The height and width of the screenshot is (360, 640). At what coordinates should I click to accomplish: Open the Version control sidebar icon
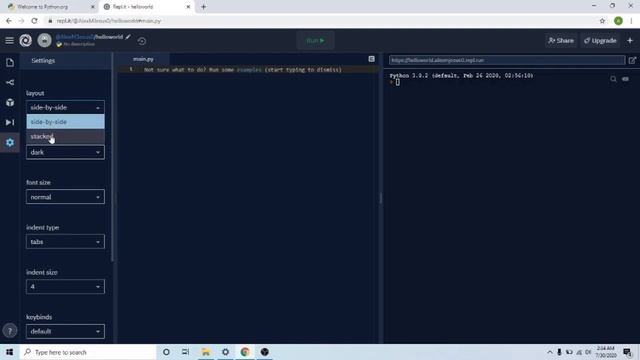(10, 82)
